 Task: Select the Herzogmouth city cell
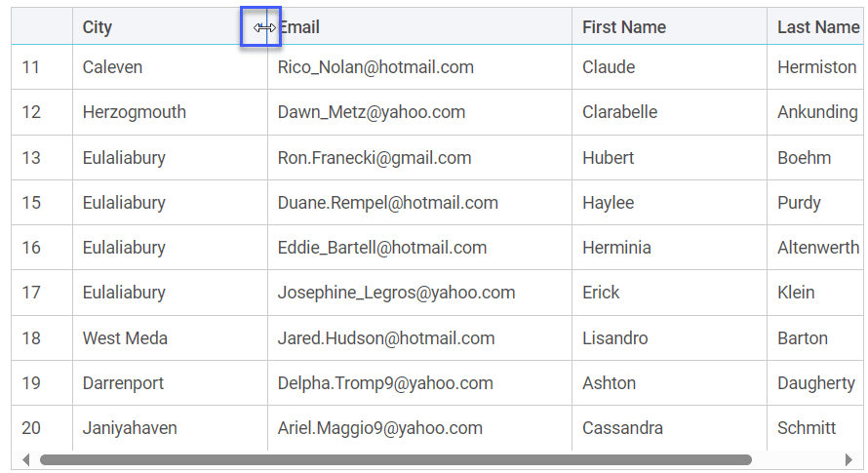135,112
